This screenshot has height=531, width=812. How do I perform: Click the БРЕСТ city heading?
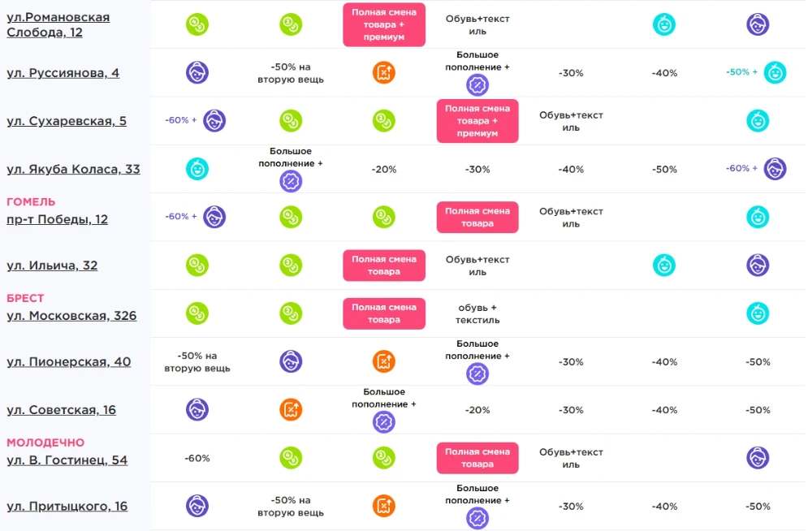(x=25, y=299)
